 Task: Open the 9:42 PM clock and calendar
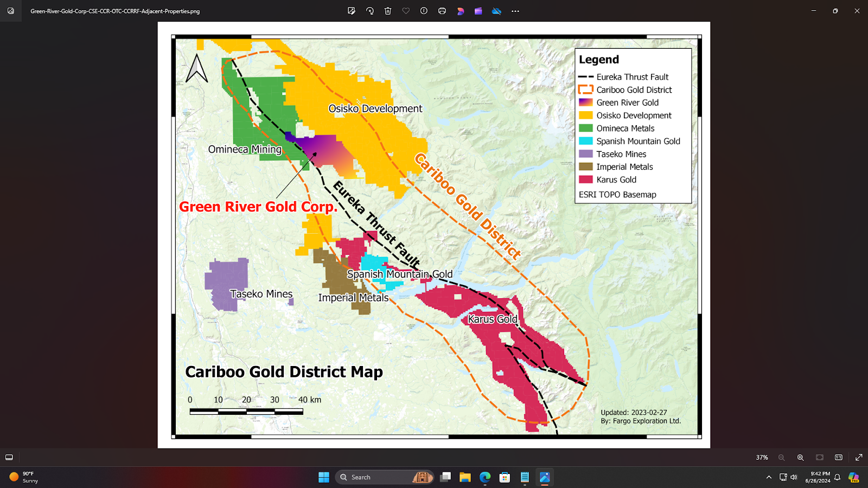[818, 477]
